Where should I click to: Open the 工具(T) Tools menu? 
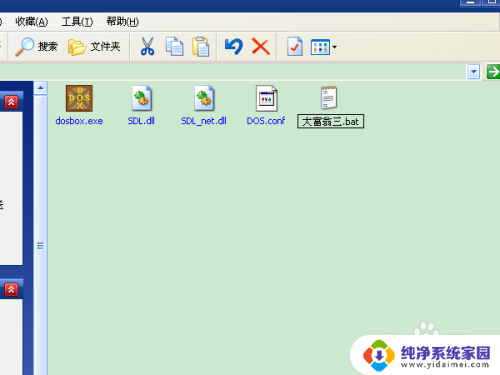77,22
